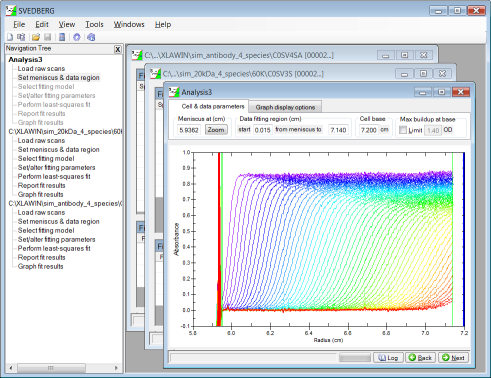Open the Windows menu
This screenshot has height=378, width=491.
click(x=129, y=24)
